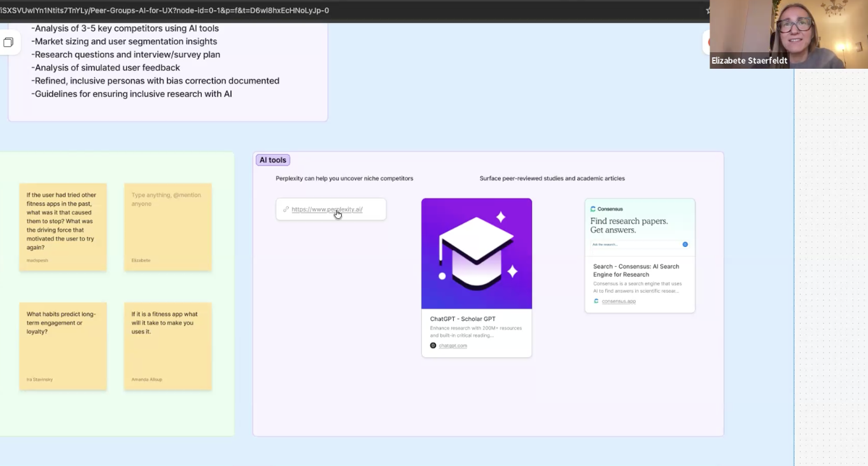Click the 'Elizabete' author label on empty sticky
868x466 pixels.
pos(141,260)
